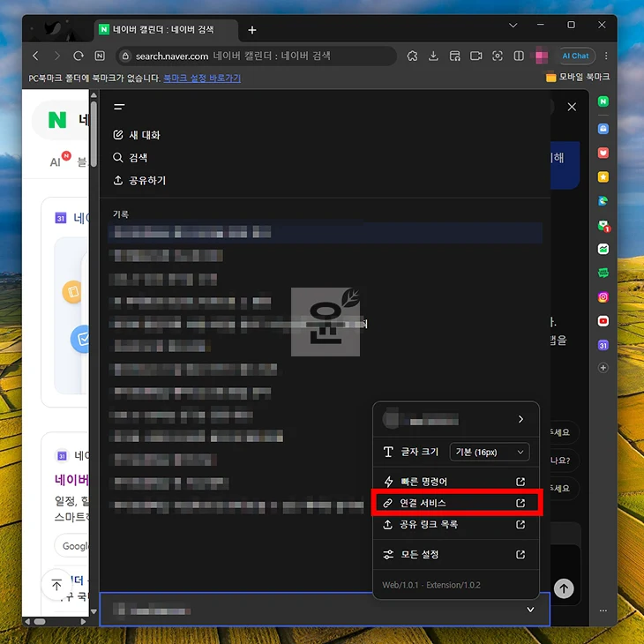644x644 pixels.
Task: Open green Naver icon in side panel
Action: tap(603, 101)
